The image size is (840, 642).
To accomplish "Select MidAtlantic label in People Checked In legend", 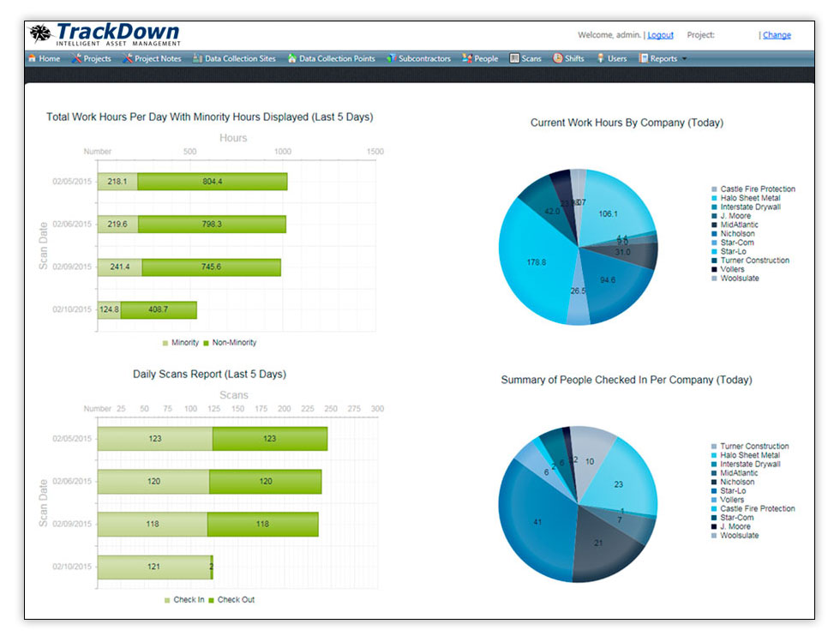I will (x=739, y=473).
